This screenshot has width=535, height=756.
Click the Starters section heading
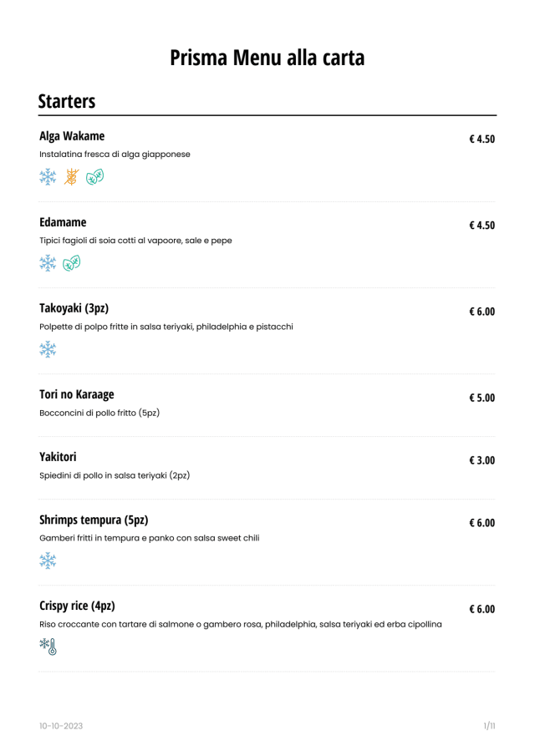pyautogui.click(x=67, y=102)
